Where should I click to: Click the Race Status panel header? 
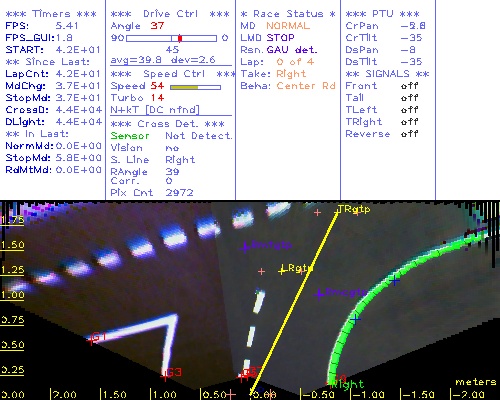(288, 14)
